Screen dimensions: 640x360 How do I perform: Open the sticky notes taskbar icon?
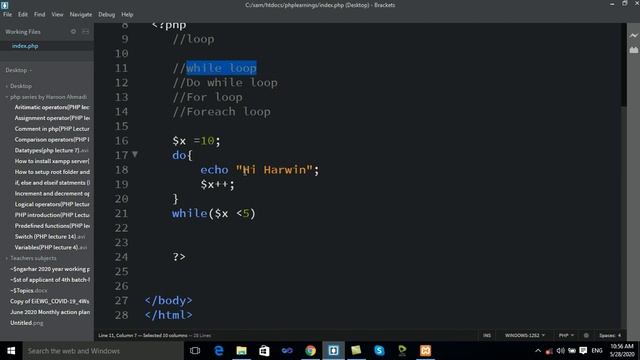tap(356, 351)
